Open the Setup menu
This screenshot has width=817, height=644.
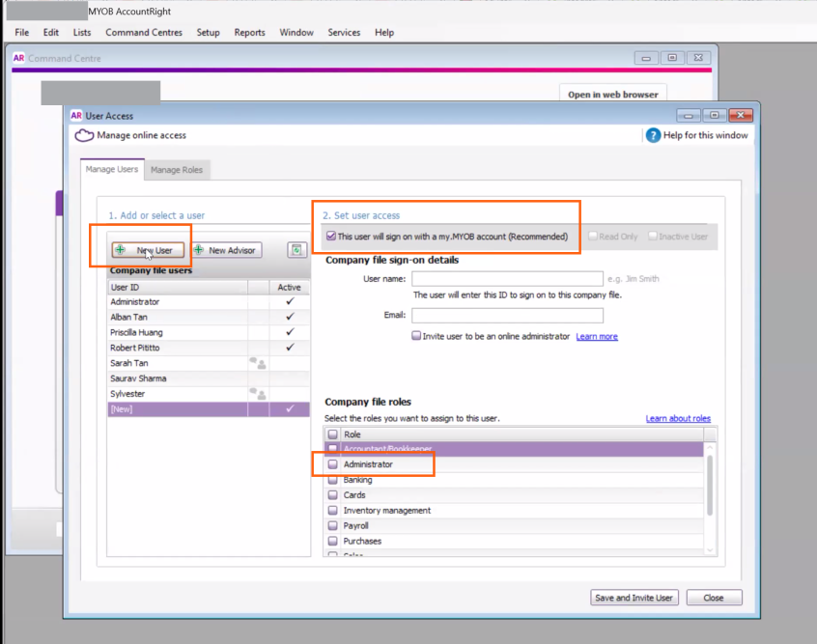coord(208,32)
